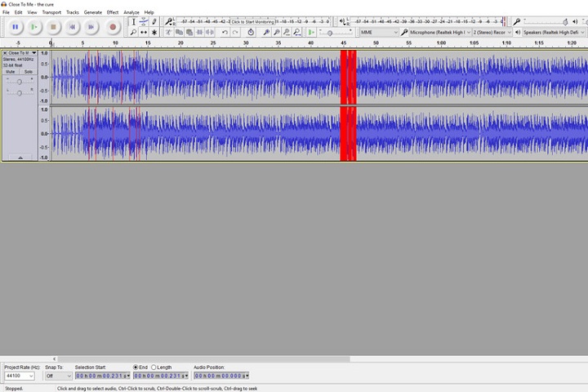Skip to end of track

click(x=91, y=27)
